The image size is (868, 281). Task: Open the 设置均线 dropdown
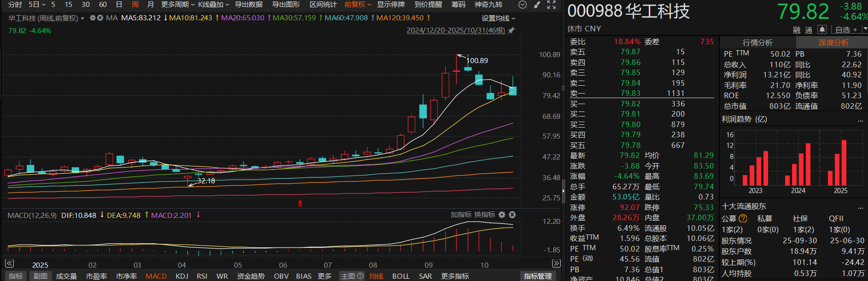[x=498, y=18]
